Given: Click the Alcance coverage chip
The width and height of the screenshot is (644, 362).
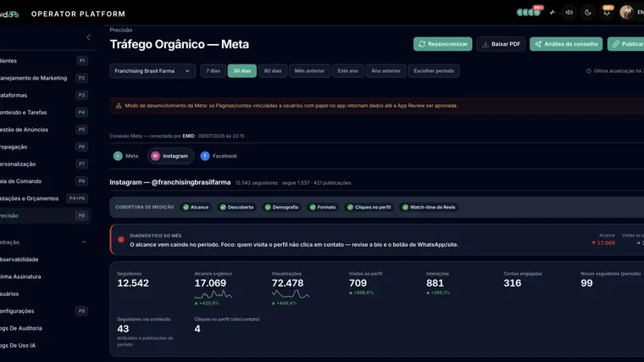Looking at the screenshot, I should [196, 207].
